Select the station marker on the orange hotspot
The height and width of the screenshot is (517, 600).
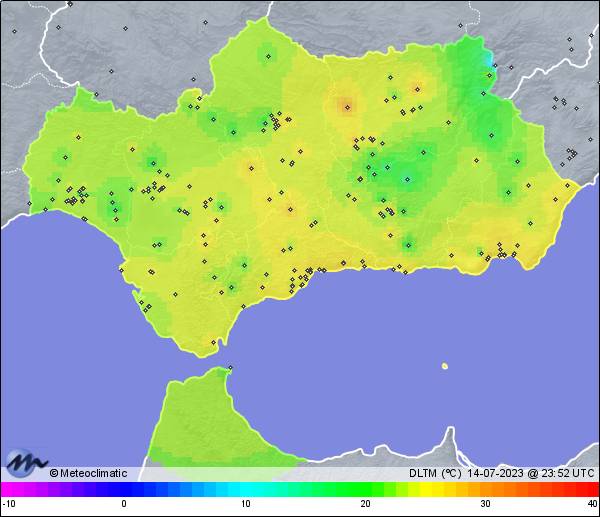pyautogui.click(x=347, y=108)
